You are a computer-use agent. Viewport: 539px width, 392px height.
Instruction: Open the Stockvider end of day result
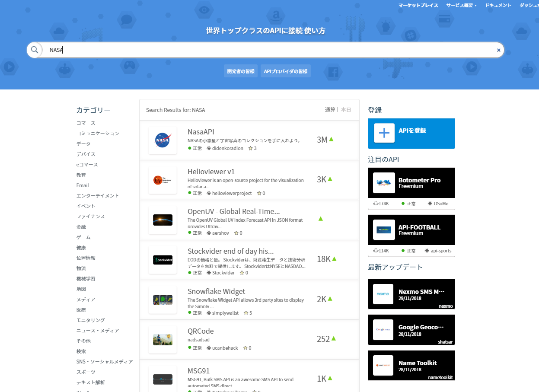231,251
